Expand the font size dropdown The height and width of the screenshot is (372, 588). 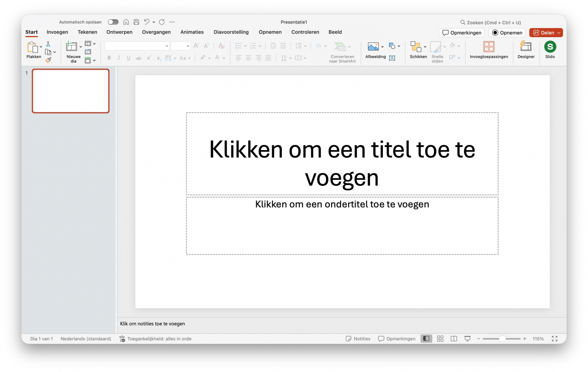(x=189, y=46)
